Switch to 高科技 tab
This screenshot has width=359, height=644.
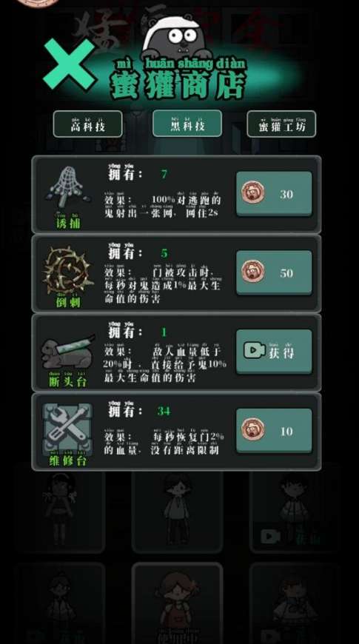pos(87,124)
